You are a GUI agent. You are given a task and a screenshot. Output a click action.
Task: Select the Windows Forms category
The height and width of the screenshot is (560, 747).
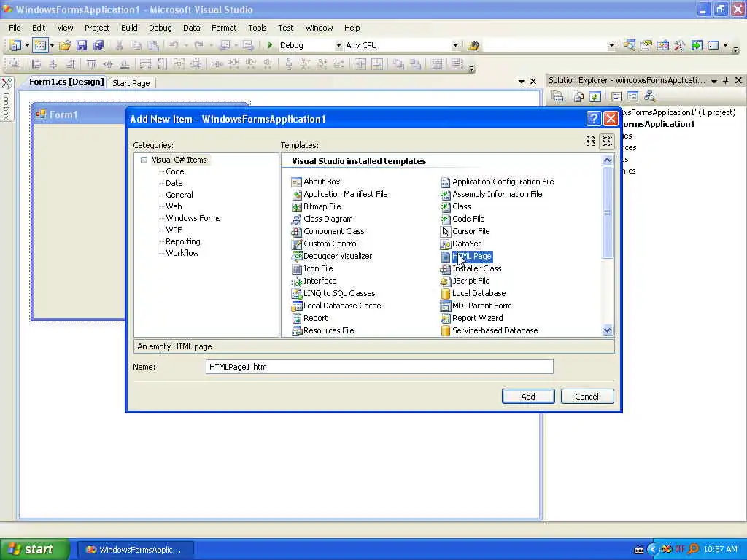(193, 218)
